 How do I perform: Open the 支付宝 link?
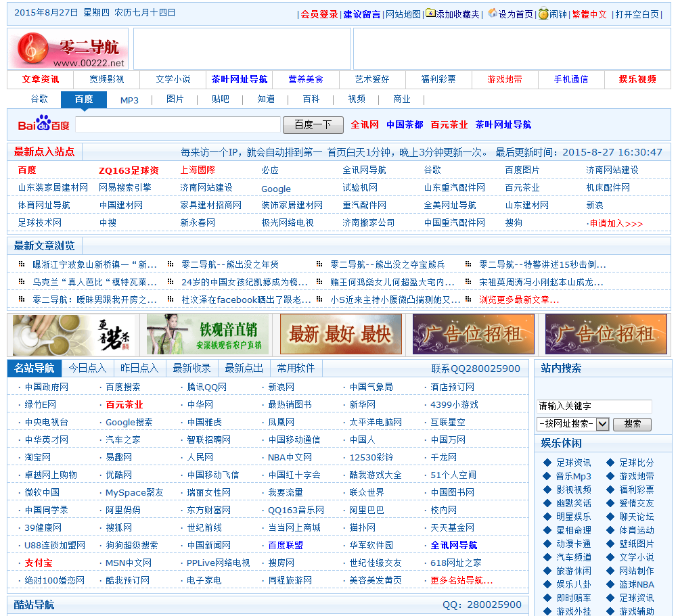click(x=39, y=563)
